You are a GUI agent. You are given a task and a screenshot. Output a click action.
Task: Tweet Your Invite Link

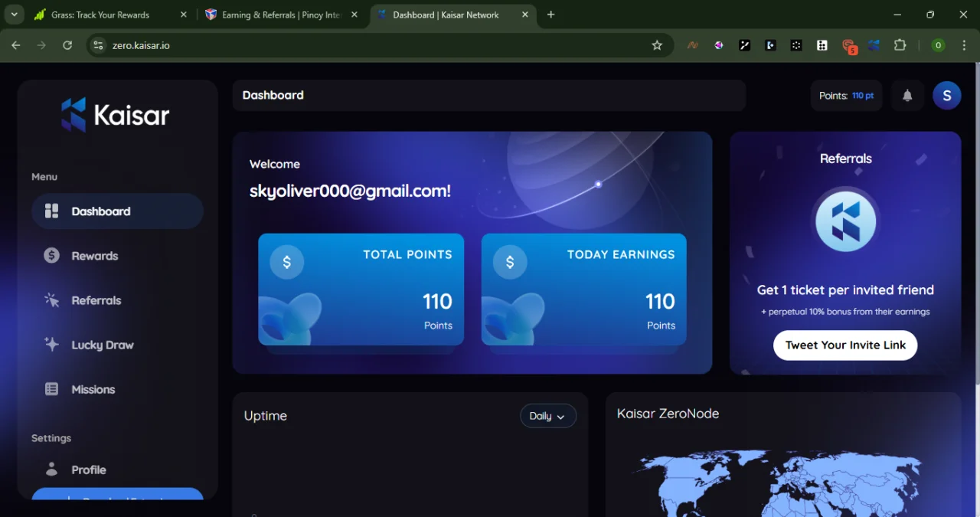pyautogui.click(x=845, y=345)
